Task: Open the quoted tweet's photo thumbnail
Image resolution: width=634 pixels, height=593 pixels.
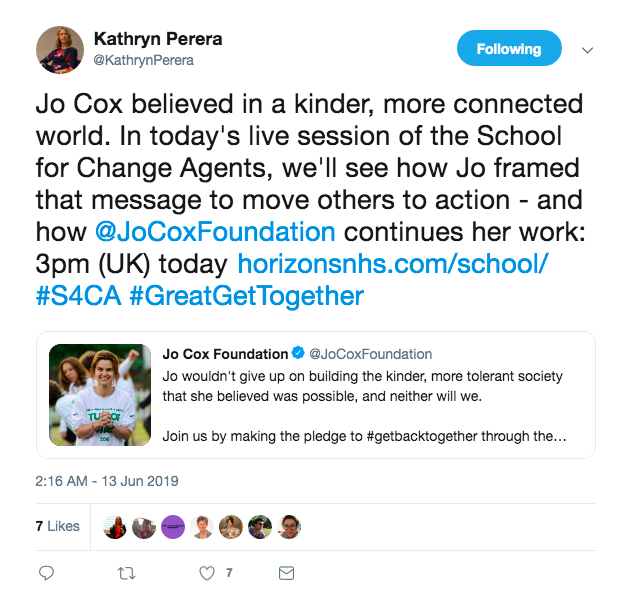Action: click(x=100, y=395)
